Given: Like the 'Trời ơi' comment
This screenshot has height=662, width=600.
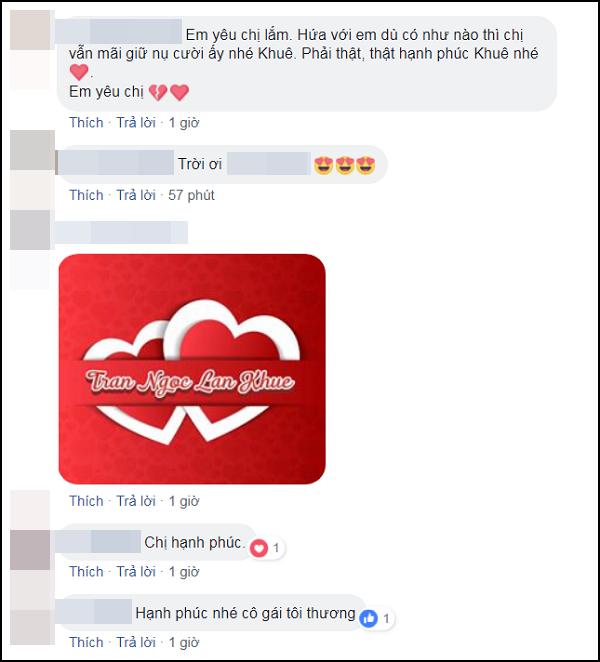Looking at the screenshot, I should tap(86, 195).
